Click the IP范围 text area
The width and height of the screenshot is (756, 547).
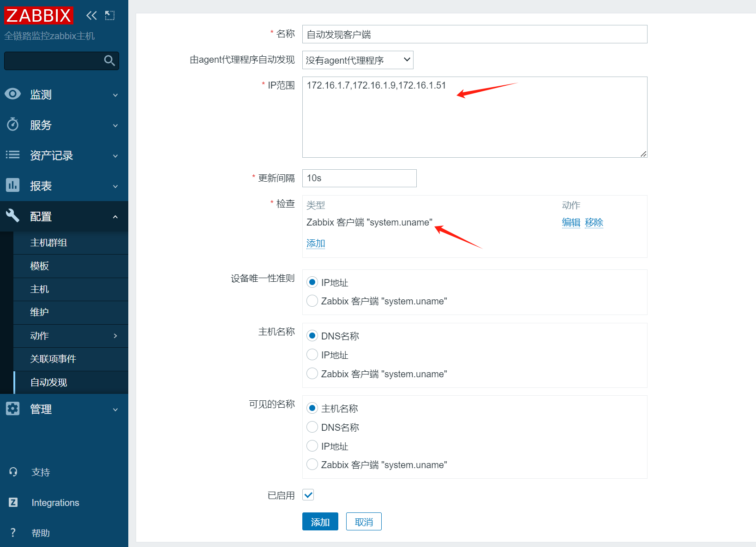coord(475,117)
